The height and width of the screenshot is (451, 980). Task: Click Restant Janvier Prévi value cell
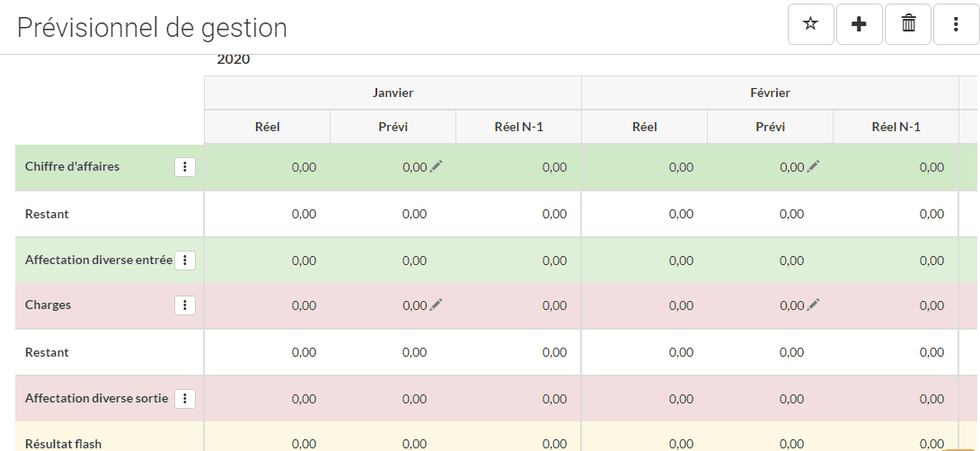(x=414, y=214)
